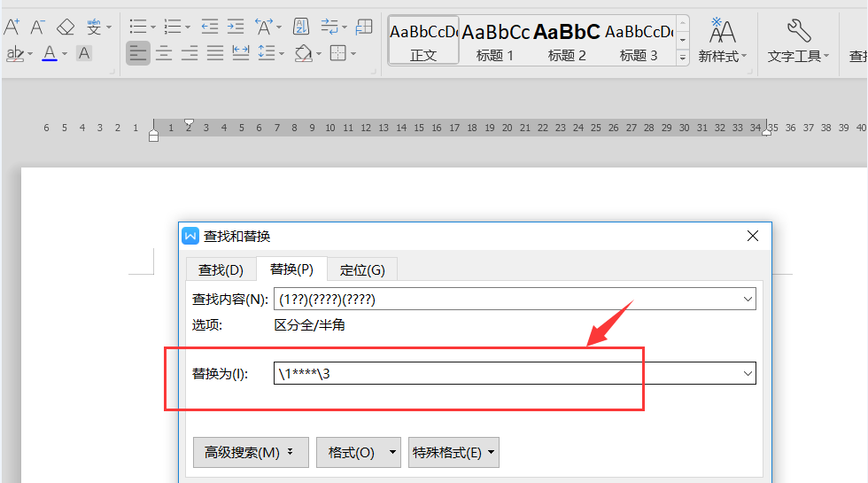Expand the 替换为 history dropdown

748,373
